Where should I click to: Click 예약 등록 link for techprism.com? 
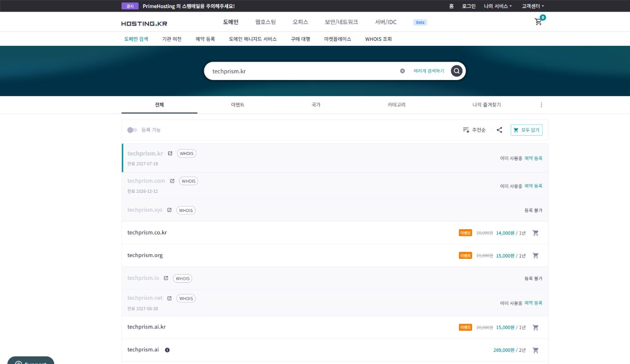click(533, 186)
